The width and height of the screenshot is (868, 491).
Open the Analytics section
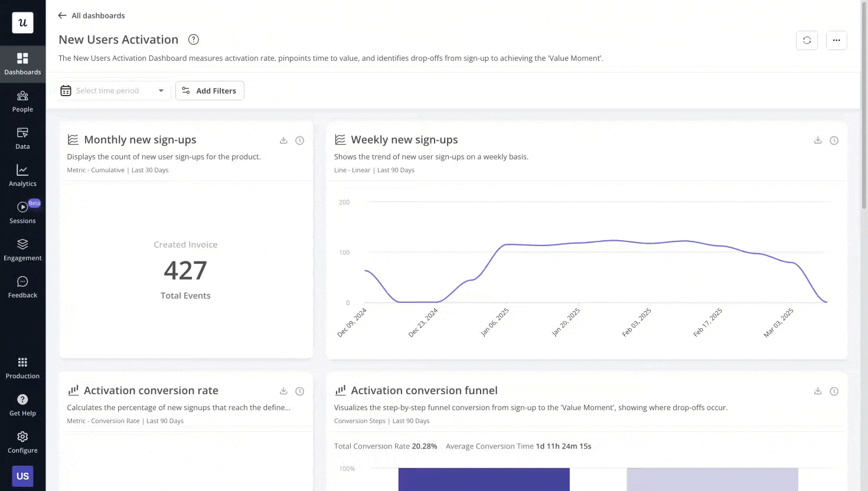(22, 175)
